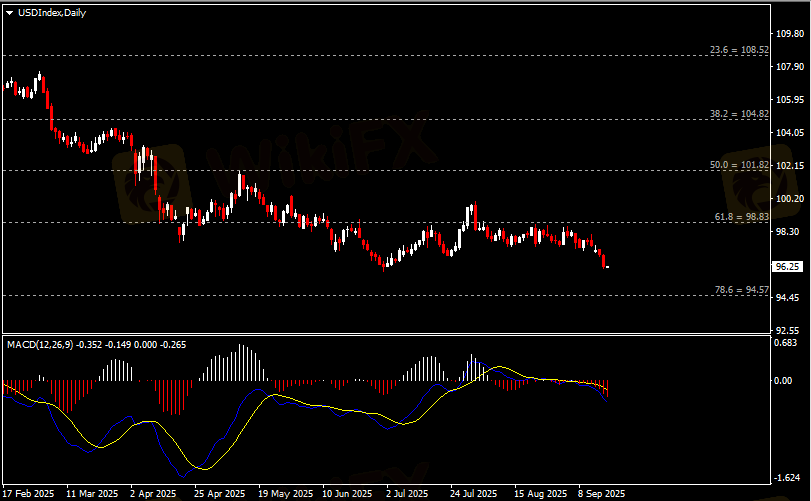Click the 15 Aug 2025 date label
The height and width of the screenshot is (501, 811).
(541, 494)
